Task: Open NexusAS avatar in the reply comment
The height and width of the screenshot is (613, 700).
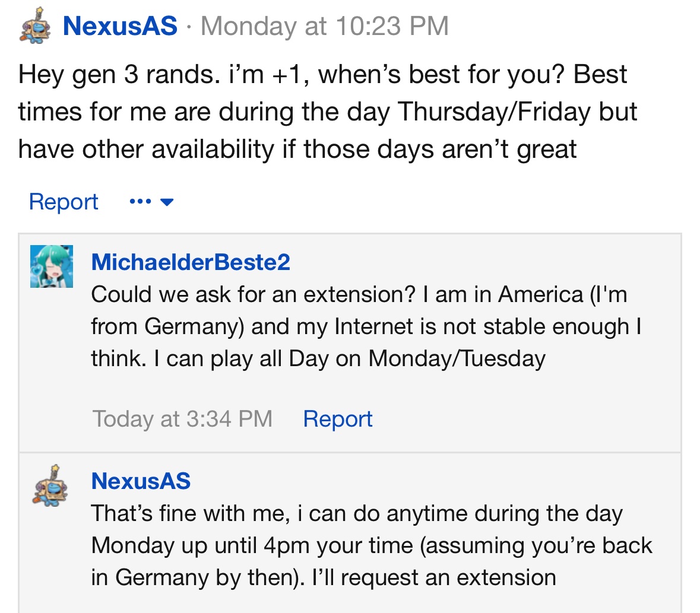Action: [50, 485]
